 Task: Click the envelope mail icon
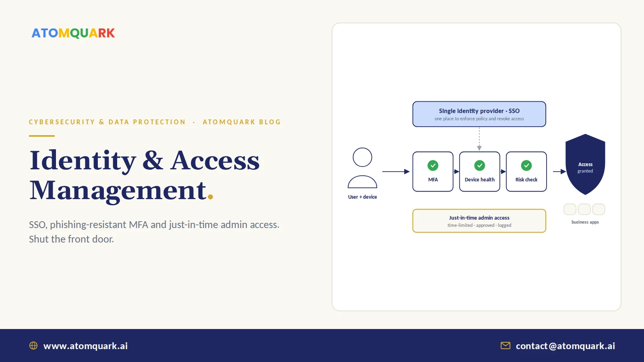click(x=506, y=346)
